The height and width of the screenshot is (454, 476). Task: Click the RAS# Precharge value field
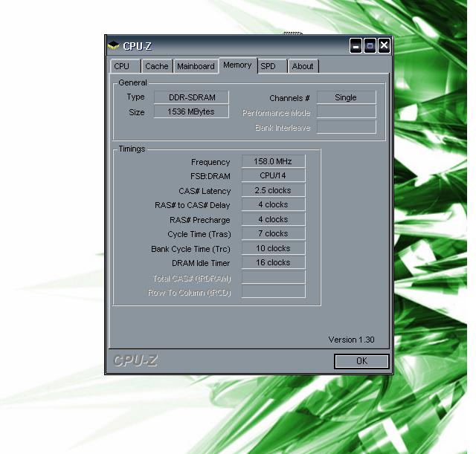point(274,219)
